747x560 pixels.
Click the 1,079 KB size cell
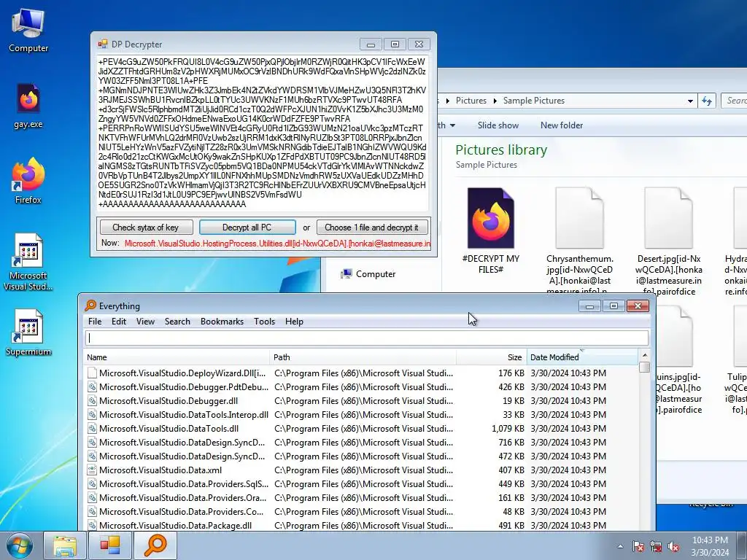point(508,429)
